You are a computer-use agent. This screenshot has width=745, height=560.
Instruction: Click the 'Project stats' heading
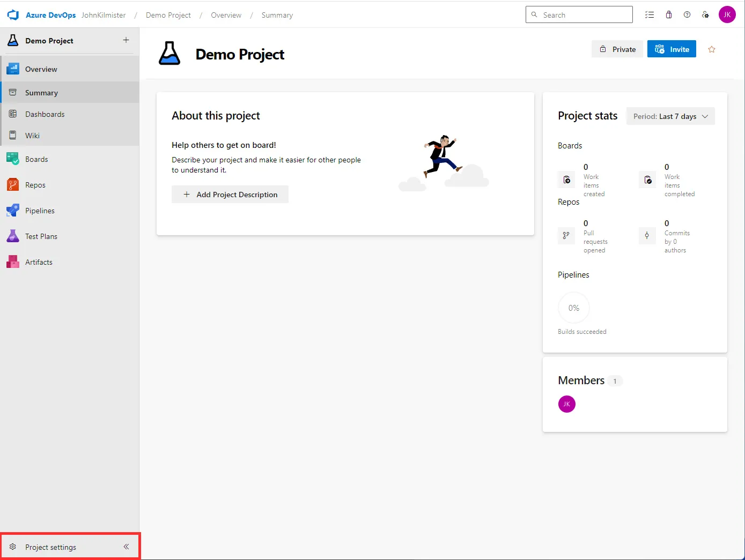[x=587, y=116]
